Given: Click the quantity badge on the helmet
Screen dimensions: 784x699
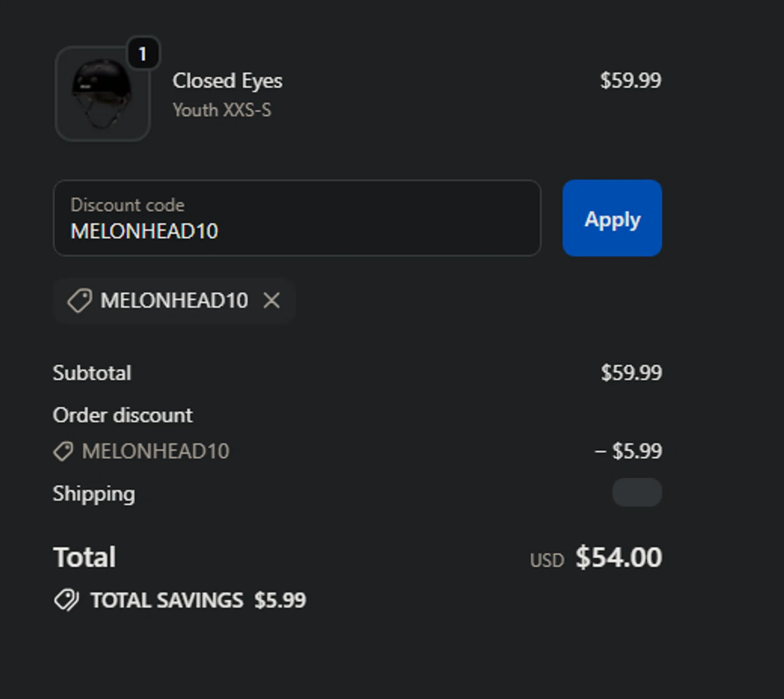Looking at the screenshot, I should 143,53.
